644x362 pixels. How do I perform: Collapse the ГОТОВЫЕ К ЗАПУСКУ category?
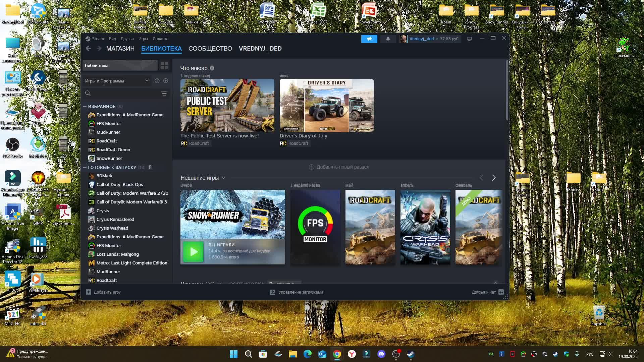click(x=85, y=167)
